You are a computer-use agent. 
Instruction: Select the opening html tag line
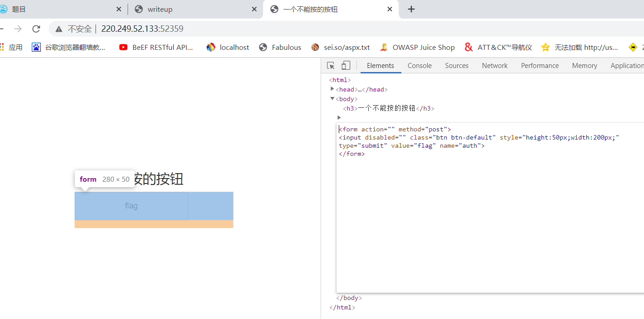(x=340, y=80)
